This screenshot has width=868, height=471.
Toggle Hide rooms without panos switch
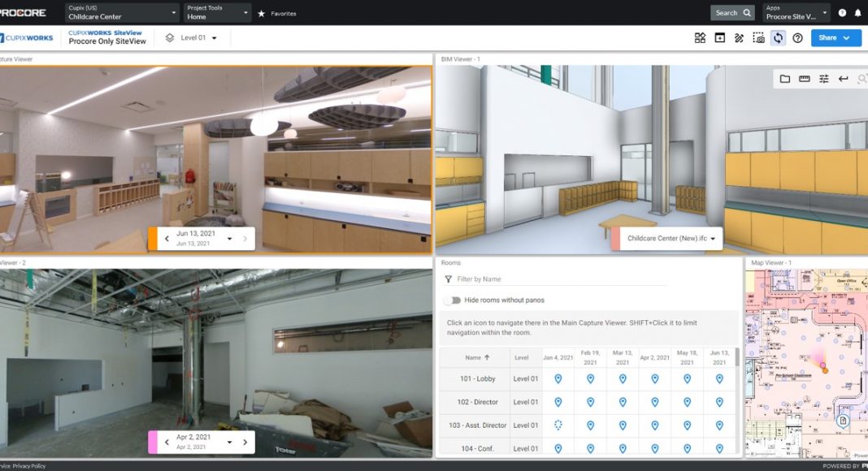(x=452, y=300)
